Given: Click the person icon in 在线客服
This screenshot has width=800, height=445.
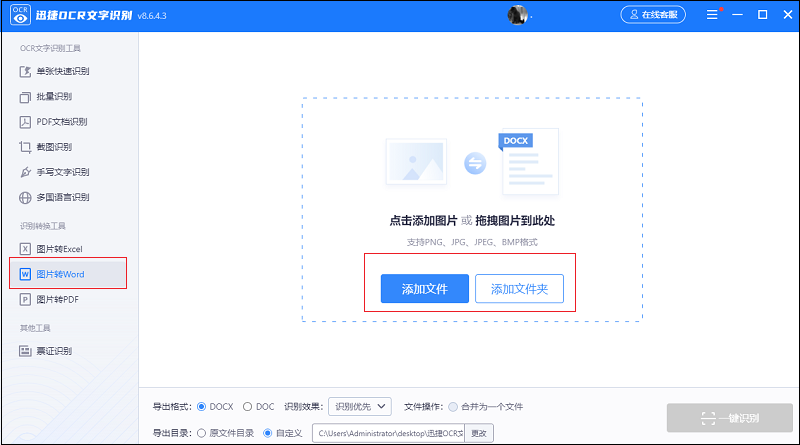Looking at the screenshot, I should coord(634,15).
